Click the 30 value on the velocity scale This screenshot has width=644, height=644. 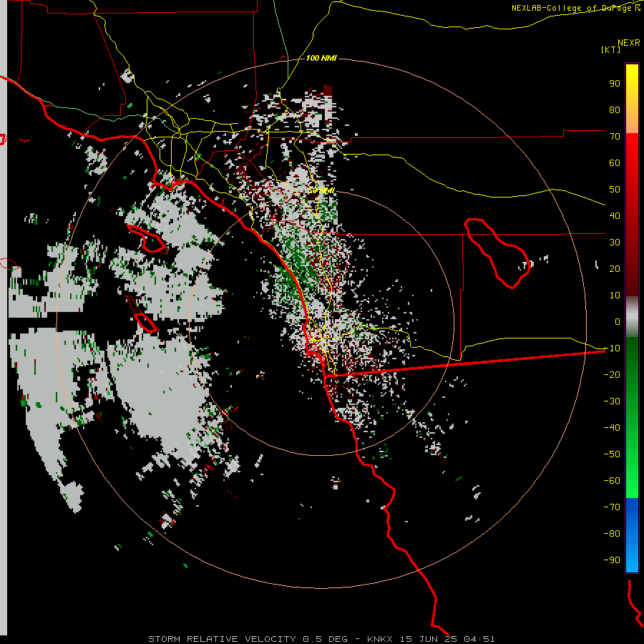click(x=615, y=243)
